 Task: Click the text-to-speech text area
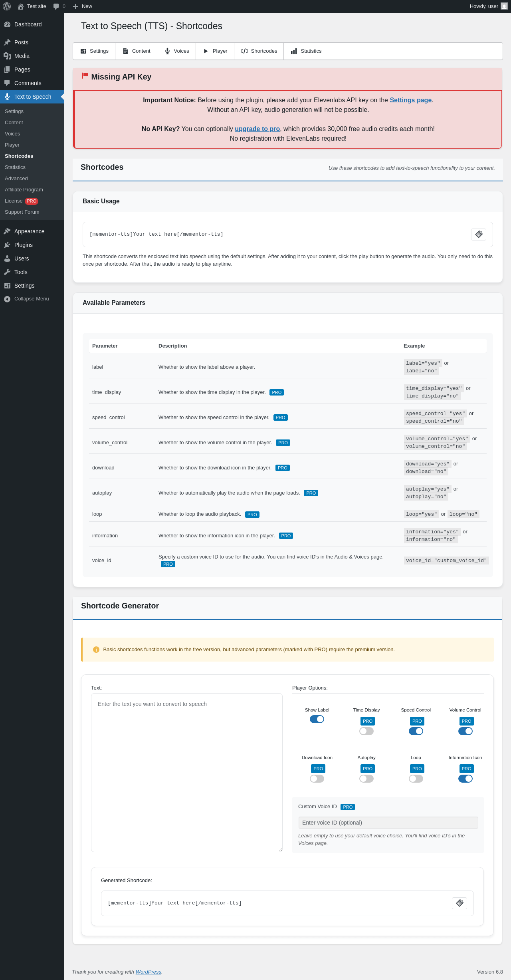[187, 773]
